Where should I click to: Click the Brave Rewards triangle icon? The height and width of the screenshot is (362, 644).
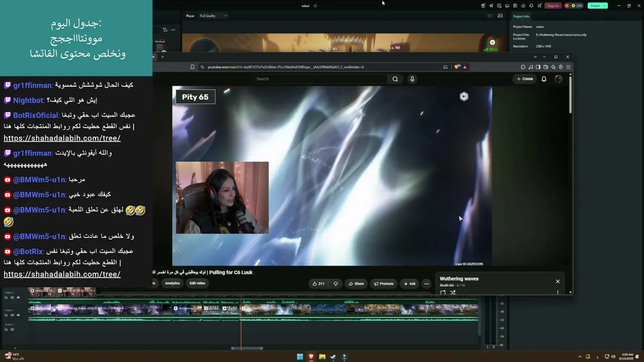[x=464, y=67]
